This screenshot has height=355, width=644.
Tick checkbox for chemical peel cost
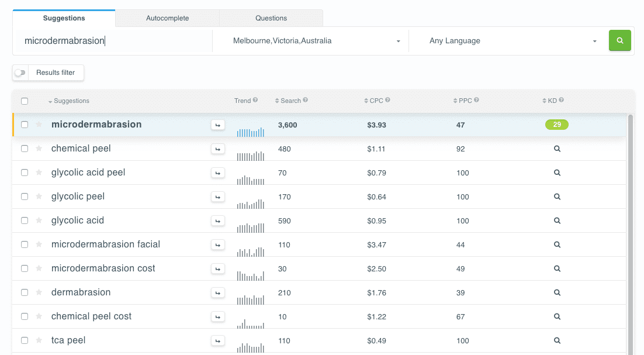coord(25,316)
